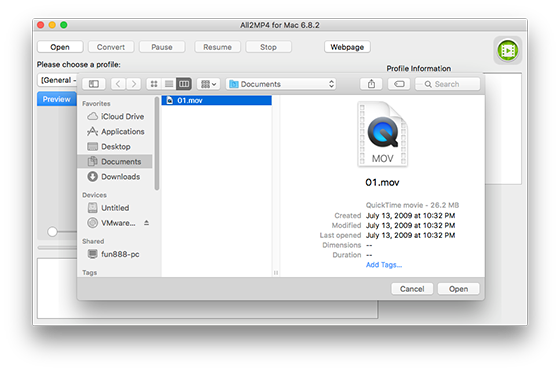Select Desktop in the sidebar
Viewport: 560px width, 372px height.
[x=115, y=146]
